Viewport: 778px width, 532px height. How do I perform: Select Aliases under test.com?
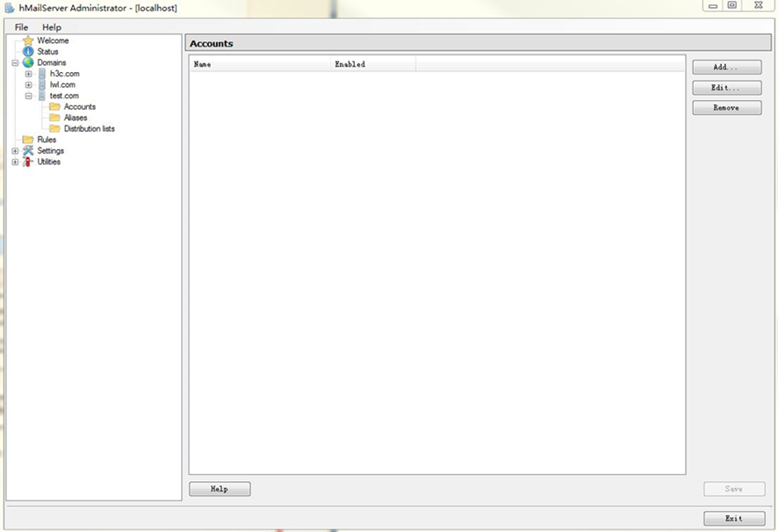tap(76, 118)
